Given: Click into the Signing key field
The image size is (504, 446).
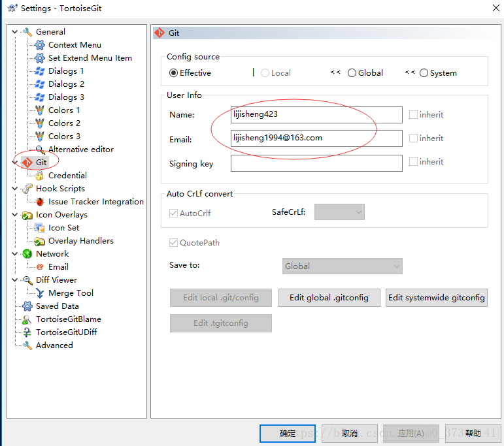Looking at the screenshot, I should (316, 163).
